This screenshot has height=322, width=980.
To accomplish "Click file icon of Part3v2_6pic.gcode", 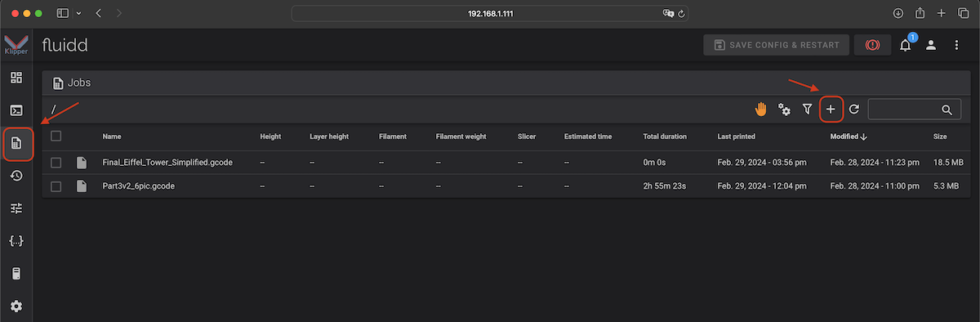I will click(x=81, y=186).
